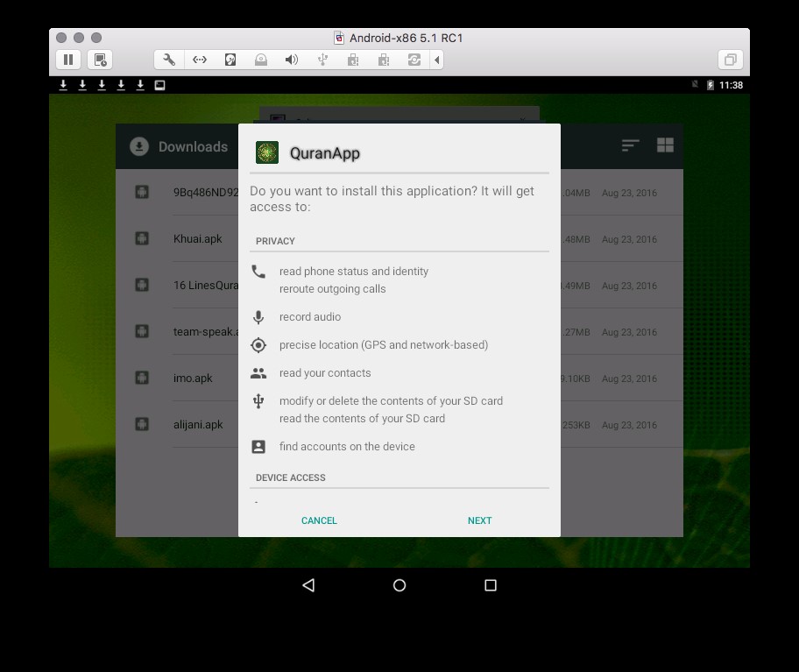Tap the APK icon beside team-speak

[x=142, y=331]
